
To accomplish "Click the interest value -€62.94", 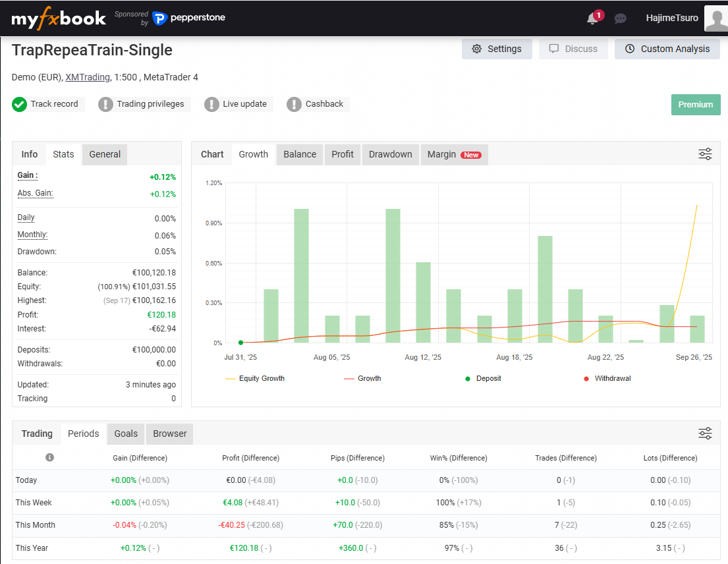I will (x=163, y=329).
